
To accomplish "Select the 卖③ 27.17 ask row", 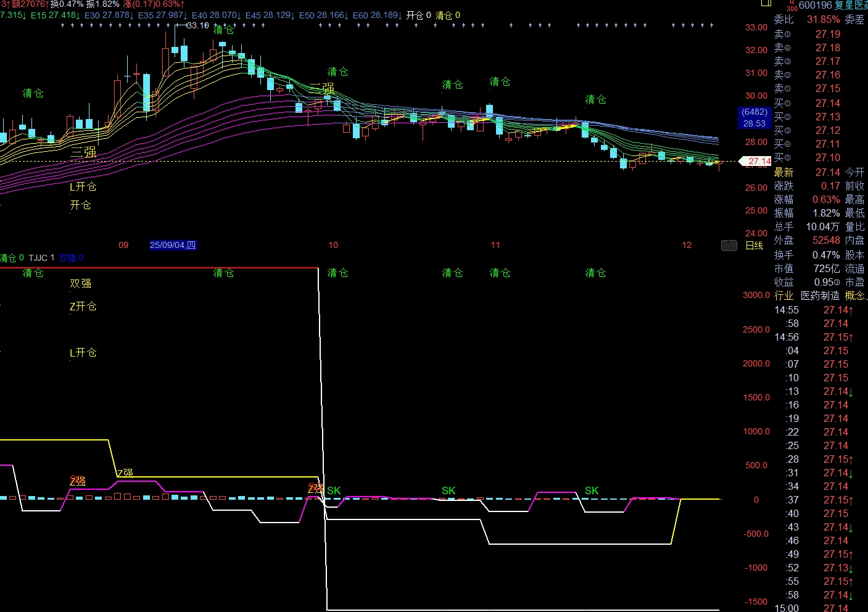I will point(808,62).
